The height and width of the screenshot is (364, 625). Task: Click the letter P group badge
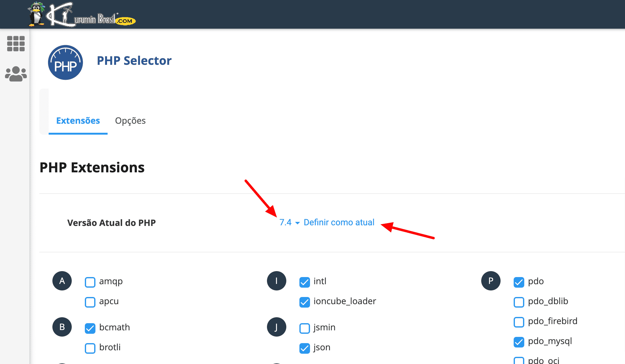491,281
